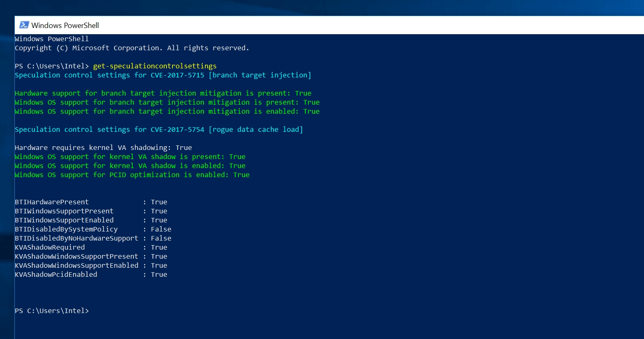Click the CVE-2017-5715 branch target injection heading
The image size is (644, 339).
coord(163,75)
